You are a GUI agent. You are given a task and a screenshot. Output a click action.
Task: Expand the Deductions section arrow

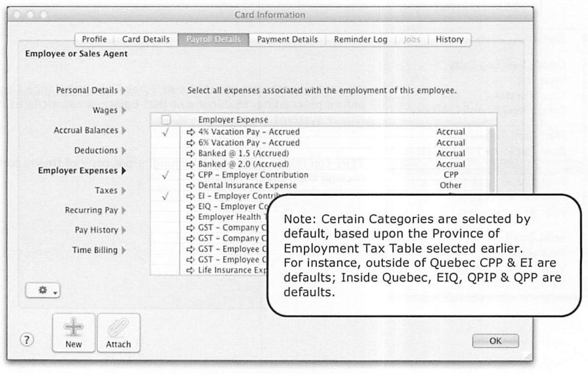123,151
